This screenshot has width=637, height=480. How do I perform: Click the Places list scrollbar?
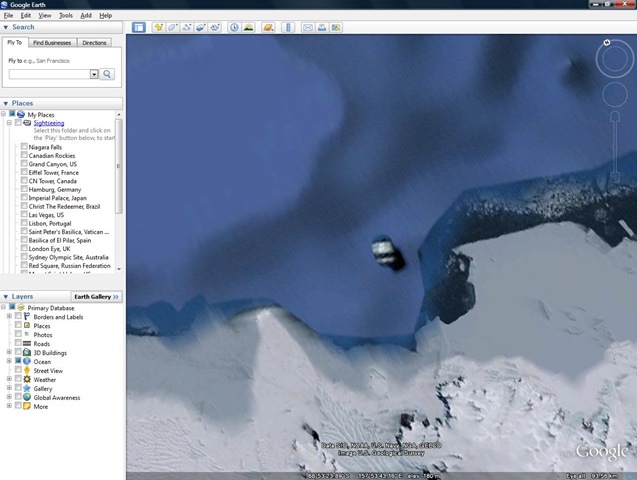(119, 166)
